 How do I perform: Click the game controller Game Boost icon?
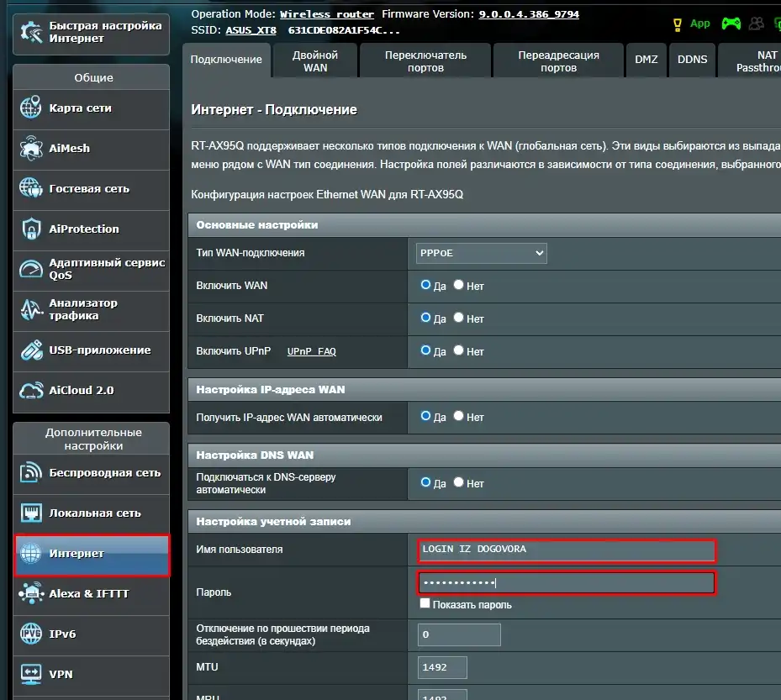[x=731, y=24]
